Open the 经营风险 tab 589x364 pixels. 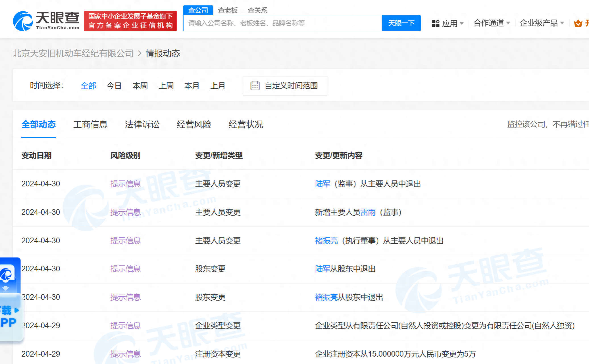click(x=194, y=124)
